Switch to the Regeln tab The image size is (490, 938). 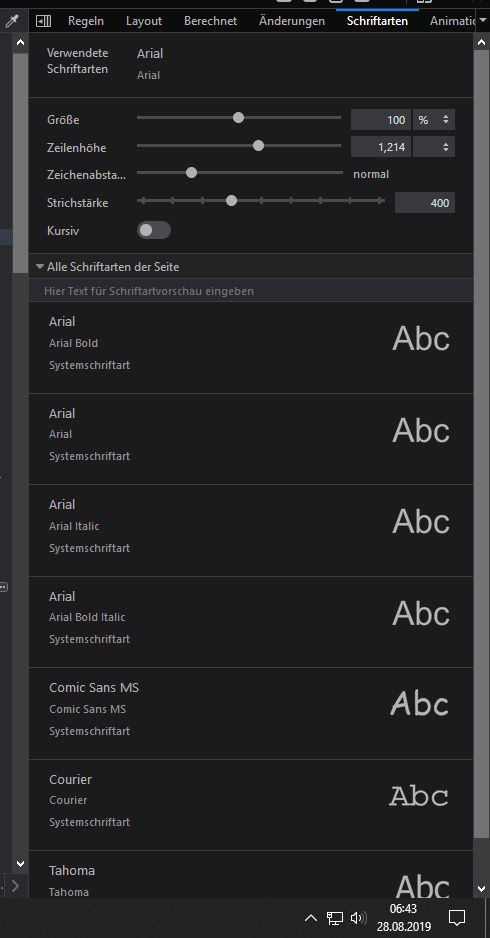pyautogui.click(x=86, y=21)
